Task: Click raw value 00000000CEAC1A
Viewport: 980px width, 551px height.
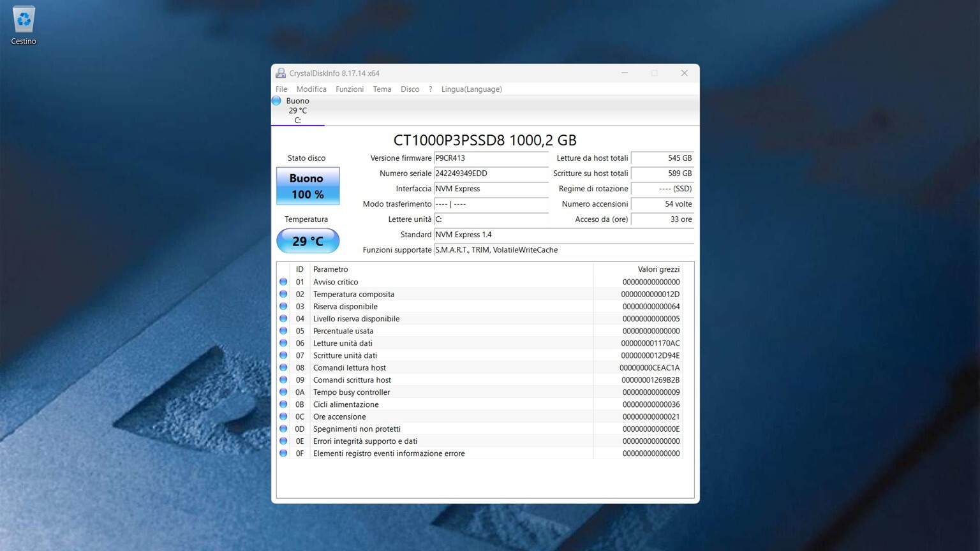Action: click(650, 367)
